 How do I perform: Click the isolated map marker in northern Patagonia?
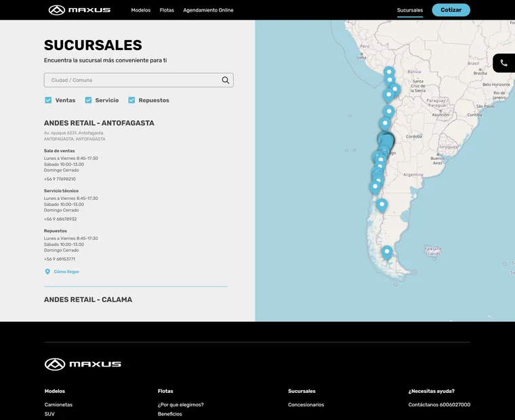[x=382, y=205]
